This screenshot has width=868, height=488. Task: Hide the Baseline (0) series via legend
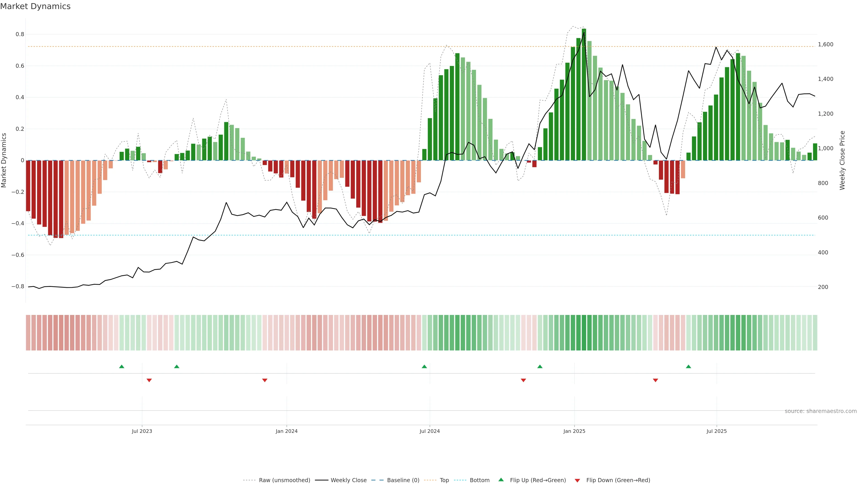click(x=403, y=480)
